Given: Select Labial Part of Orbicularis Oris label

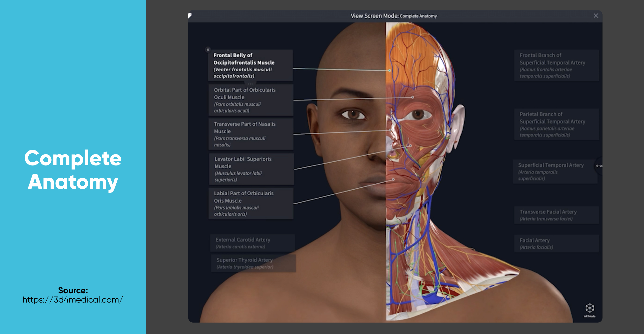Looking at the screenshot, I should (x=251, y=203).
